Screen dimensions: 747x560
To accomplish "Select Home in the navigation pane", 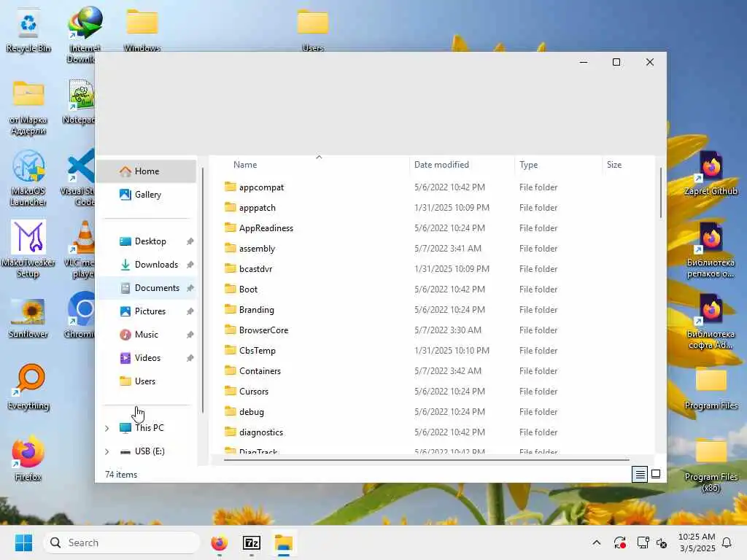I will [146, 171].
